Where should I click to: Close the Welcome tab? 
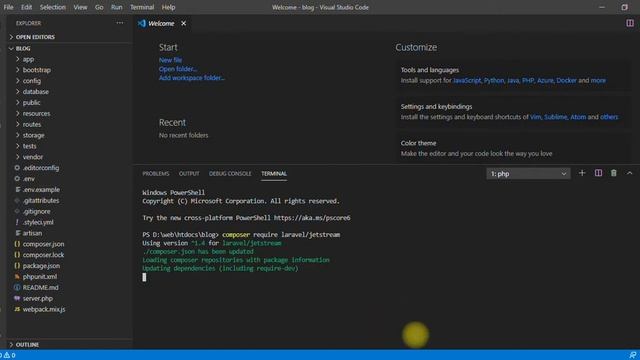tap(184, 23)
